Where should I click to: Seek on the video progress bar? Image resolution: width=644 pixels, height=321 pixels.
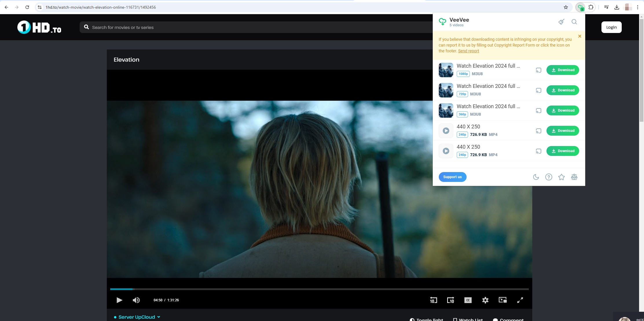tap(319, 289)
